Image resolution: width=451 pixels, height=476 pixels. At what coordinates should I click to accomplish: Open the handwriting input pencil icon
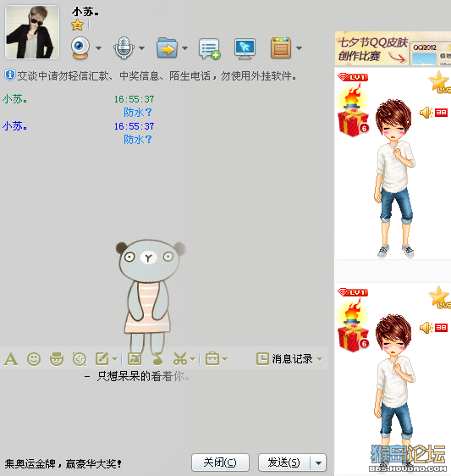tap(102, 359)
